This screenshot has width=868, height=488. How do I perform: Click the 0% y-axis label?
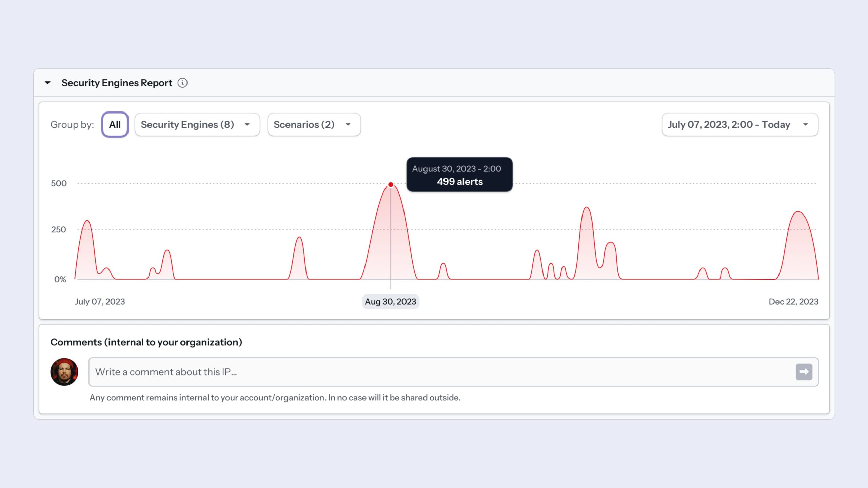pyautogui.click(x=60, y=279)
